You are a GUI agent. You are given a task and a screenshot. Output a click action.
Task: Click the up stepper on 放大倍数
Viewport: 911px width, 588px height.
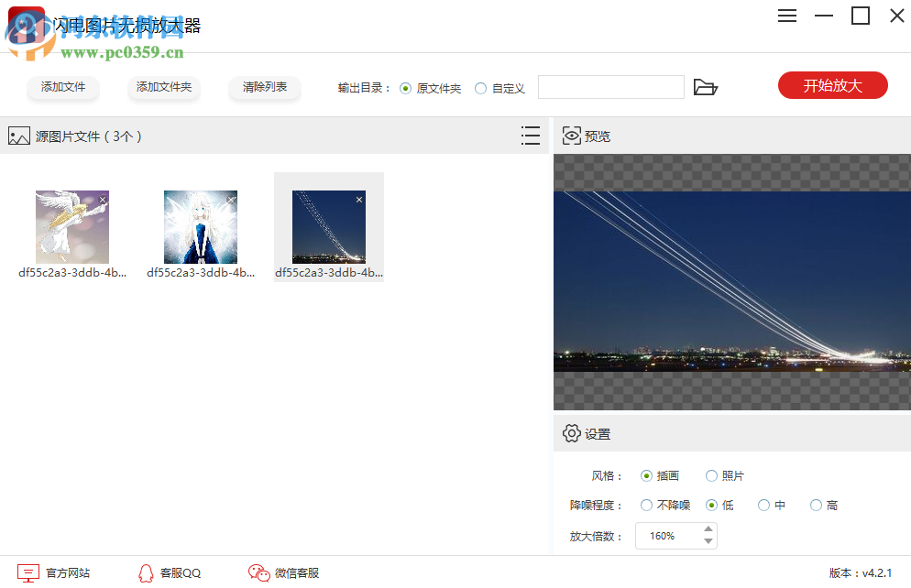click(707, 529)
